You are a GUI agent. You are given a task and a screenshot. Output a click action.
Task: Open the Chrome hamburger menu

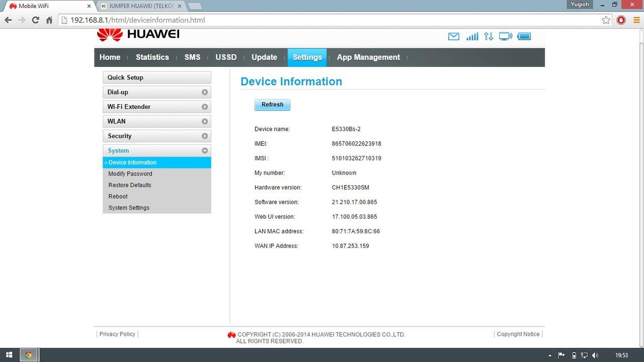(x=636, y=20)
